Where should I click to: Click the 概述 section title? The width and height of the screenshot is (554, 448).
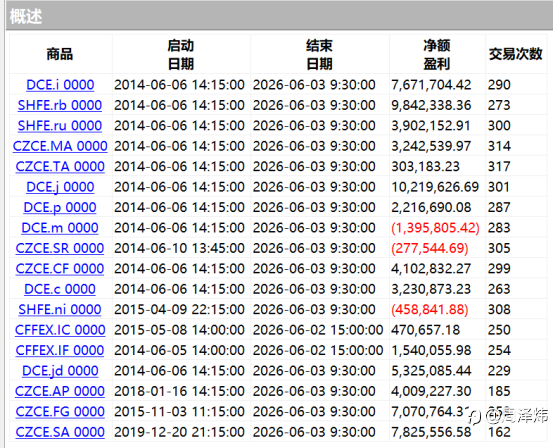coord(26,17)
